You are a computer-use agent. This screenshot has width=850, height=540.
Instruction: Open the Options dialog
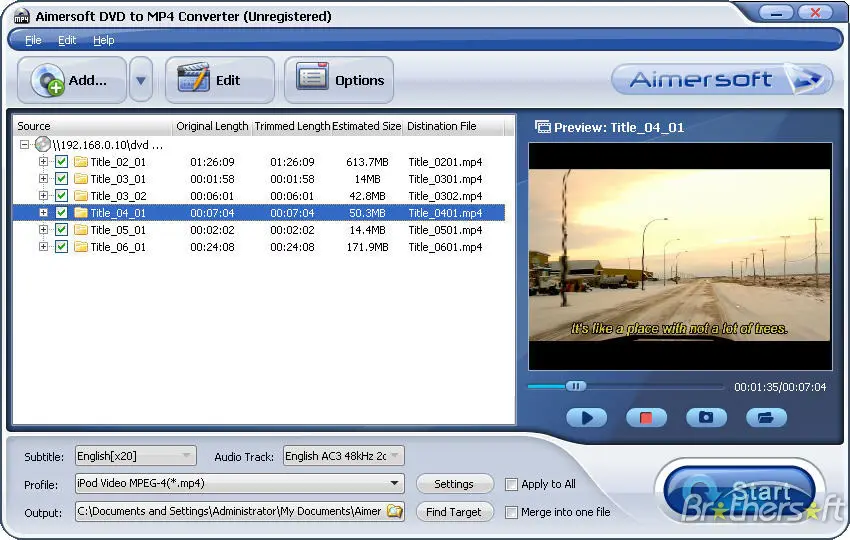(x=339, y=80)
